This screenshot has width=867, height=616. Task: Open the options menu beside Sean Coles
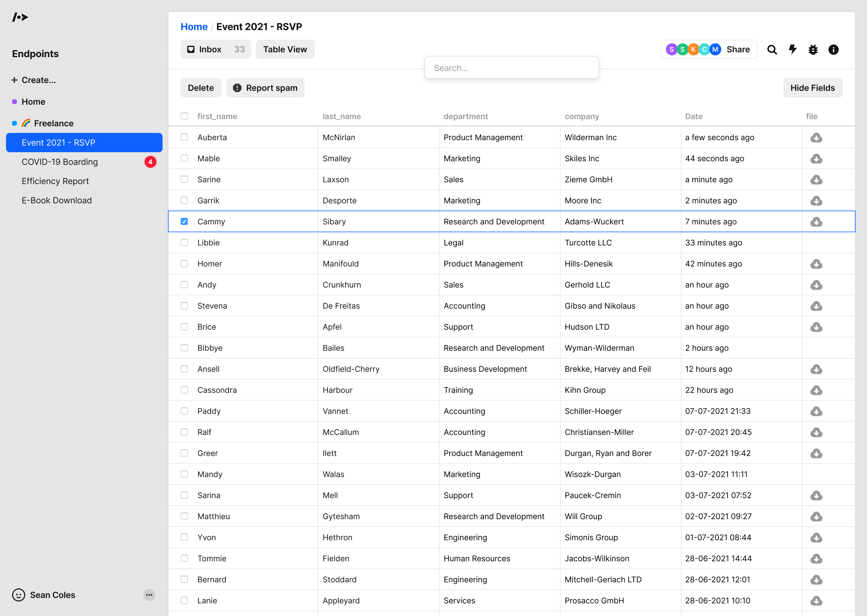tap(149, 595)
